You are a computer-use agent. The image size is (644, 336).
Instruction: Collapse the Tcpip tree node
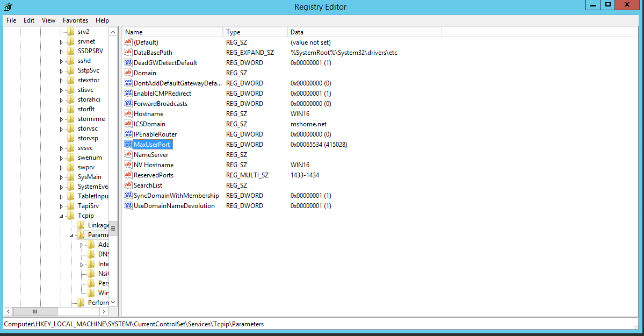(x=62, y=216)
